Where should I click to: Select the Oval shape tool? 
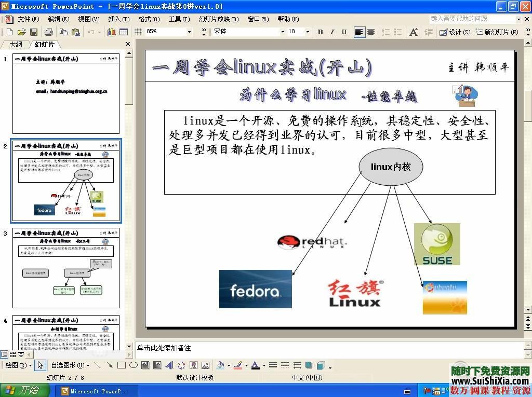[x=133, y=365]
